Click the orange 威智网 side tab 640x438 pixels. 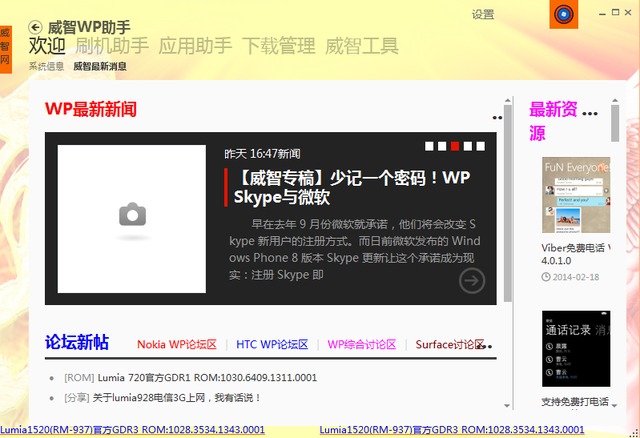[5, 49]
